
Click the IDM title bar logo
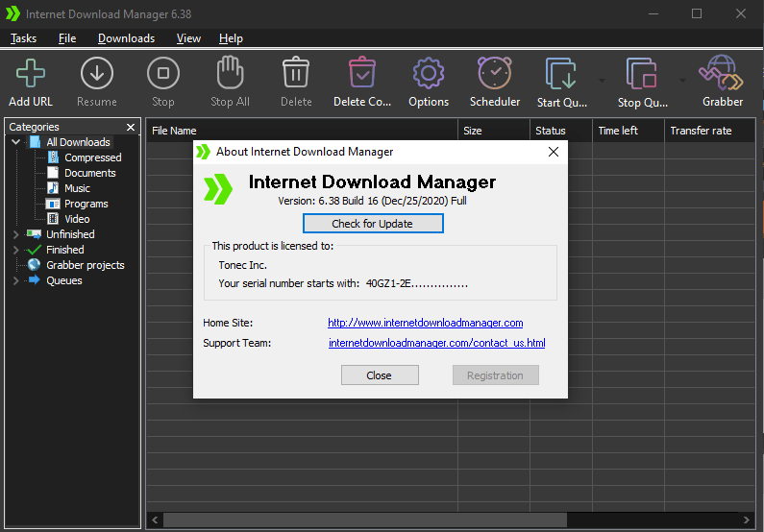[12, 13]
